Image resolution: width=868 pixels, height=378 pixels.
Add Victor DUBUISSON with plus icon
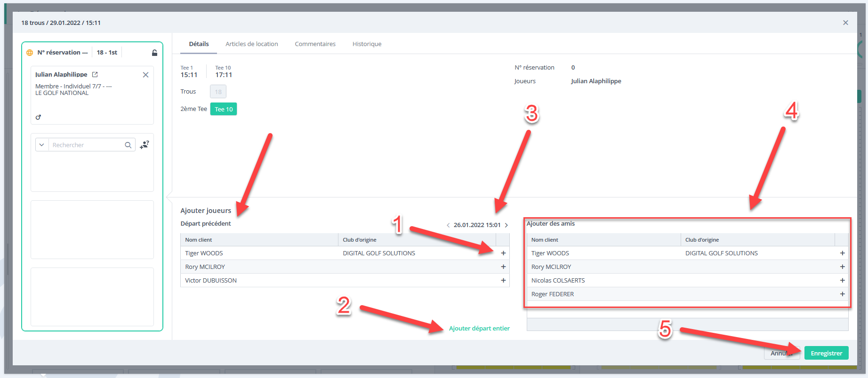(x=503, y=280)
